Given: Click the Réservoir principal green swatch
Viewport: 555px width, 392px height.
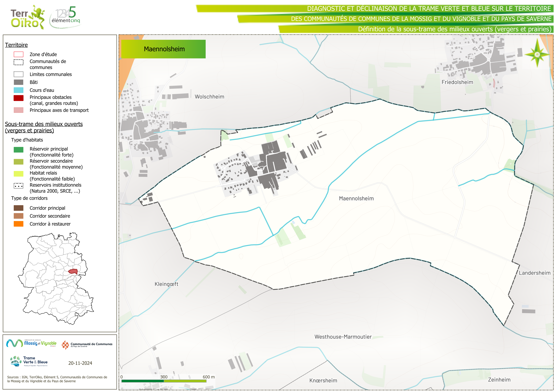Looking at the screenshot, I should (18, 150).
